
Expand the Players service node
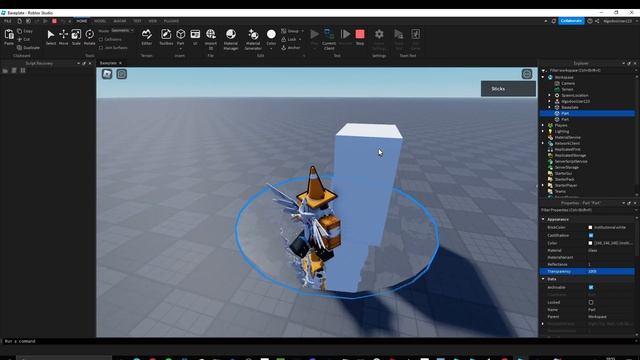pos(543,125)
